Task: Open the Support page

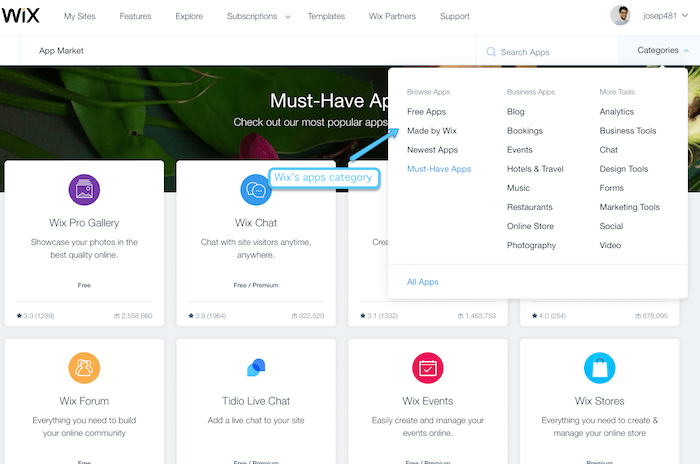Action: pos(455,16)
